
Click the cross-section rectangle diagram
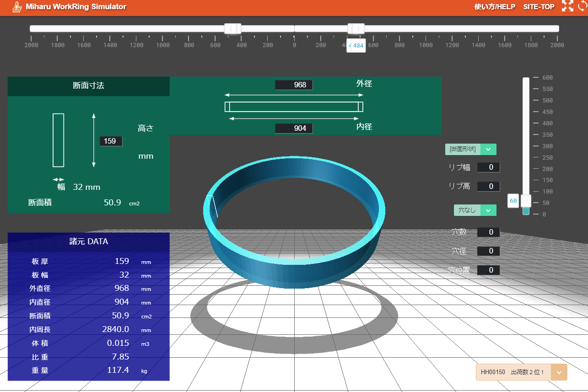[58, 140]
